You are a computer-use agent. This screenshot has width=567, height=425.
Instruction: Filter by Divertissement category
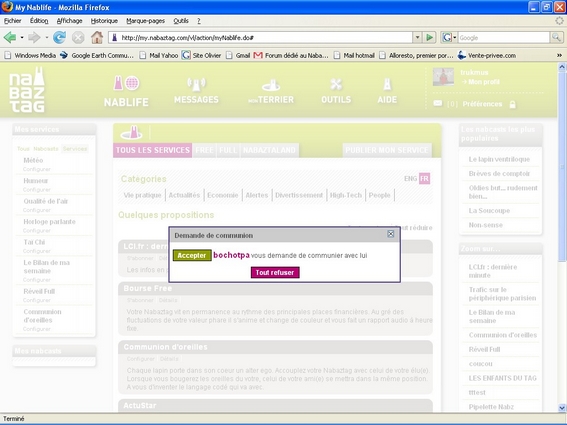tap(299, 195)
